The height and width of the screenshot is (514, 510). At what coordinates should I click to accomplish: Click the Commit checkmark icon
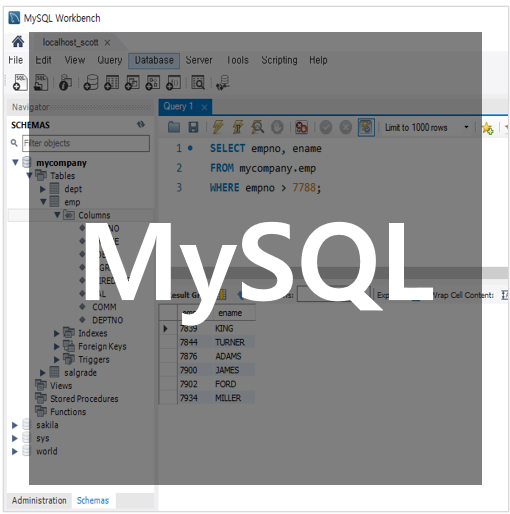point(326,127)
